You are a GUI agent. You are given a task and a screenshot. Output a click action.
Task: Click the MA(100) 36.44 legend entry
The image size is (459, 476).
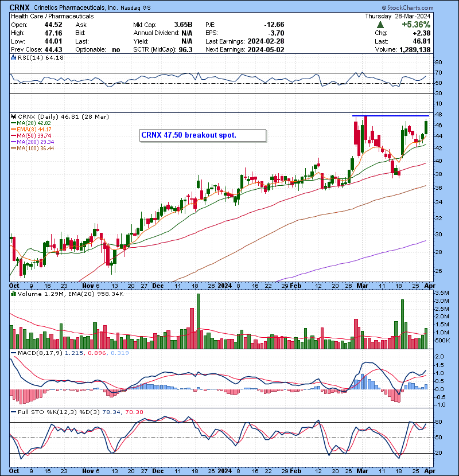[35, 148]
